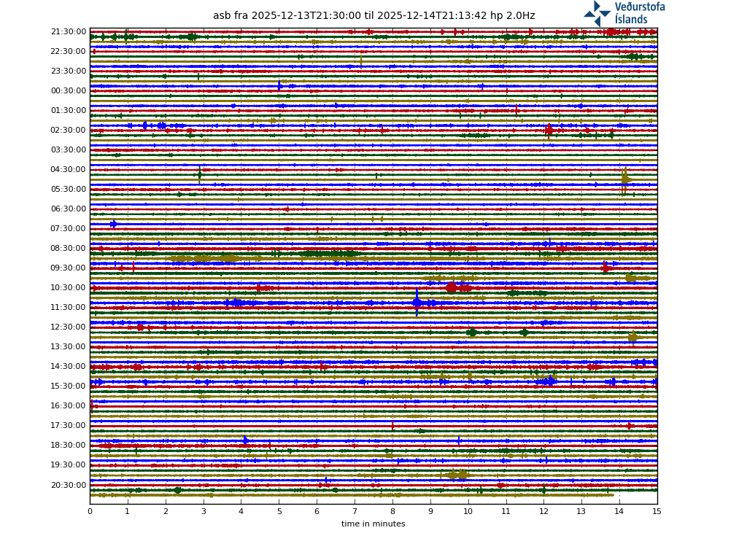747x560 pixels.
Task: Click the 12 tick on minutes axis
Action: point(543,511)
